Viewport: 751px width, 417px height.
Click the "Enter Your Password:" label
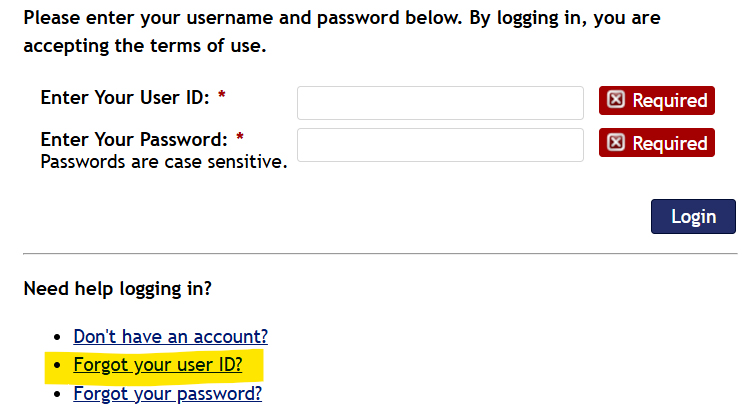134,140
